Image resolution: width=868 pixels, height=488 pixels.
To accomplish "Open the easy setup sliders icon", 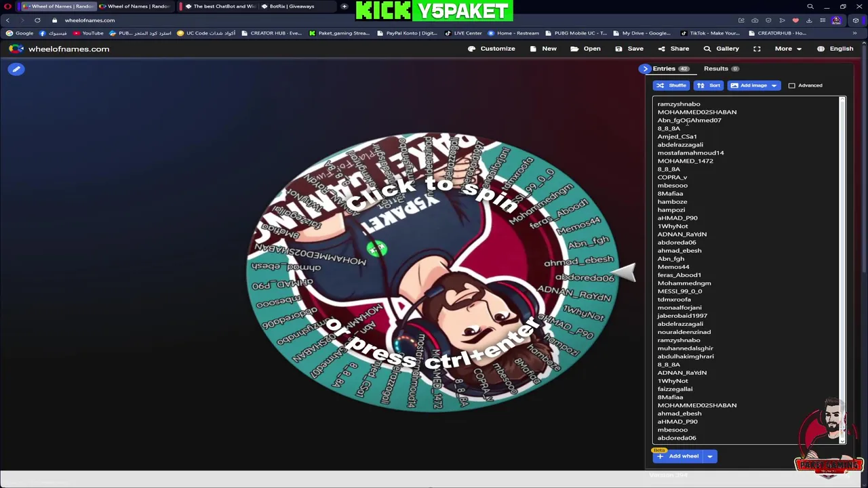I will point(823,20).
